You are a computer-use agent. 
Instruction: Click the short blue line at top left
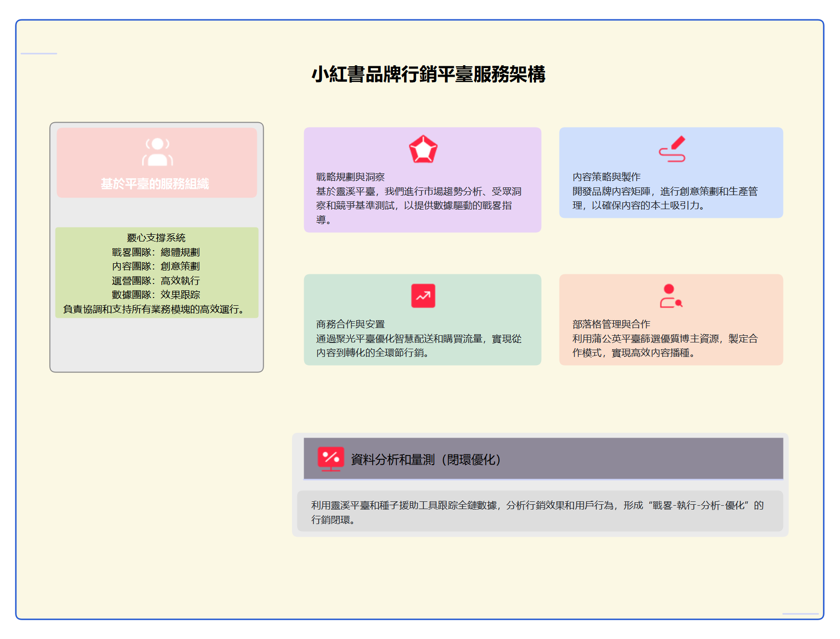(40, 53)
